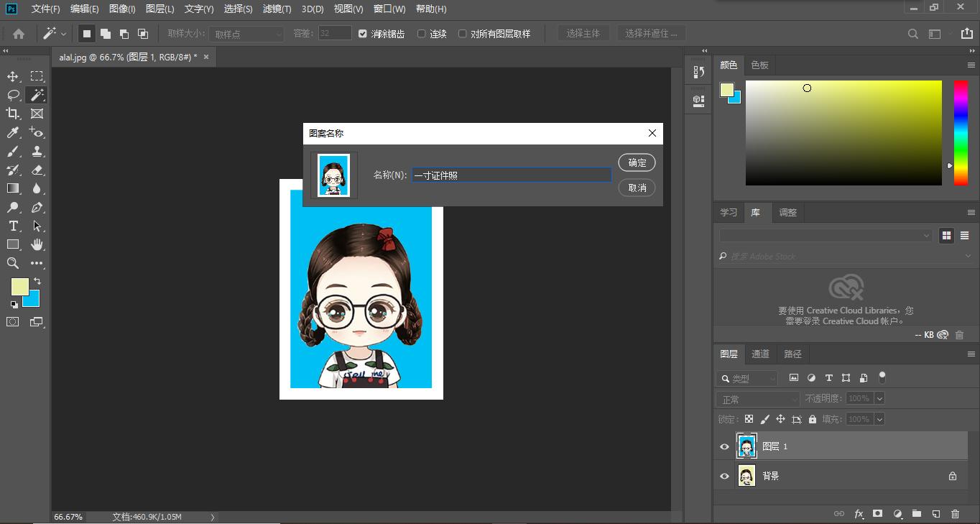Viewport: 980px width, 524px height.
Task: Select the Crop tool
Action: point(13,114)
